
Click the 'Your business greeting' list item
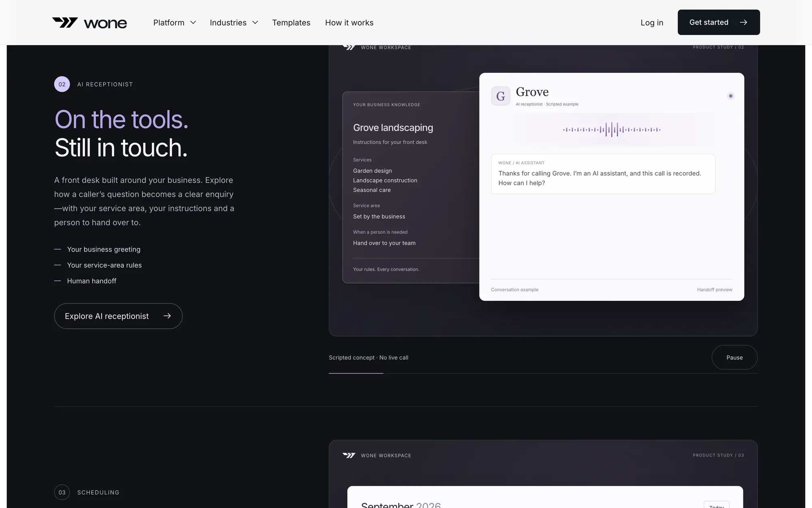tap(104, 249)
